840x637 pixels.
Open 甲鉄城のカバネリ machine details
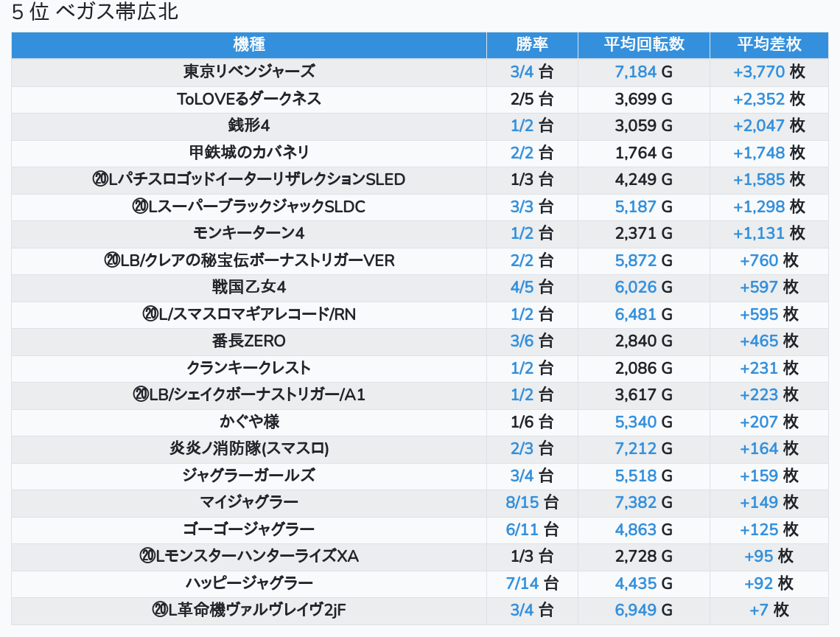[x=249, y=153]
